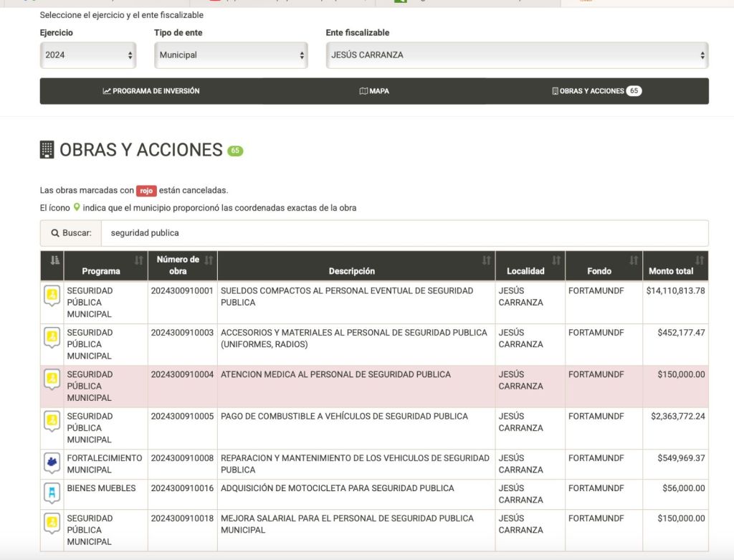Sort table by Número de obra
Screen dimensions: 734x560
tap(182, 265)
